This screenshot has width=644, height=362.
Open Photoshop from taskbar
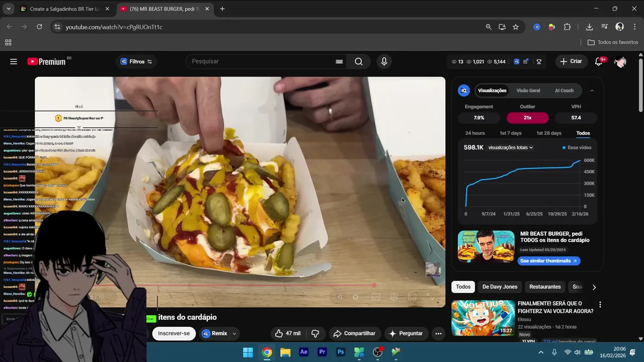(341, 352)
